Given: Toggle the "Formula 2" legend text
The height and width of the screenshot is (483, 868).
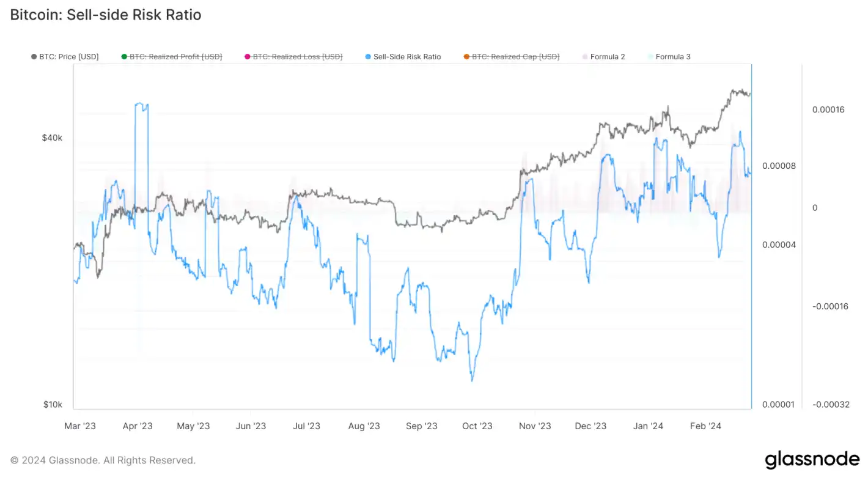Looking at the screenshot, I should [608, 57].
